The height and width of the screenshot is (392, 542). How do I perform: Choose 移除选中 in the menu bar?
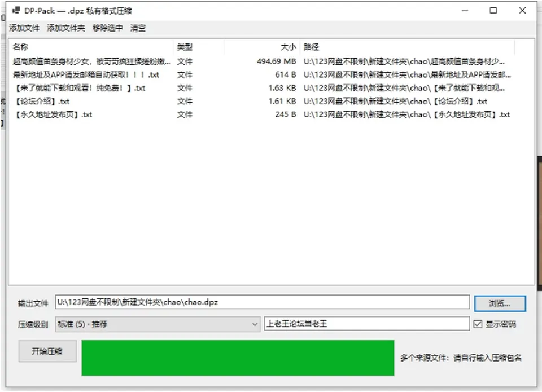(107, 28)
